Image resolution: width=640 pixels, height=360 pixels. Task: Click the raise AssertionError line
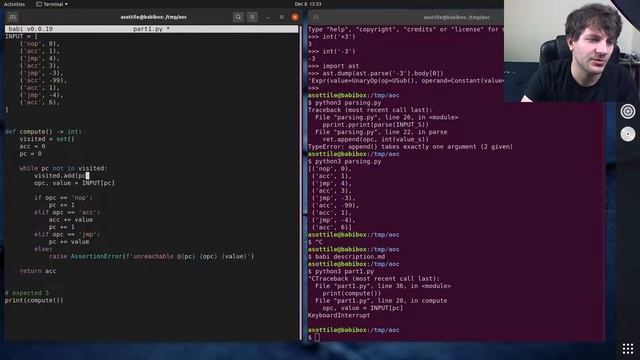click(151, 256)
